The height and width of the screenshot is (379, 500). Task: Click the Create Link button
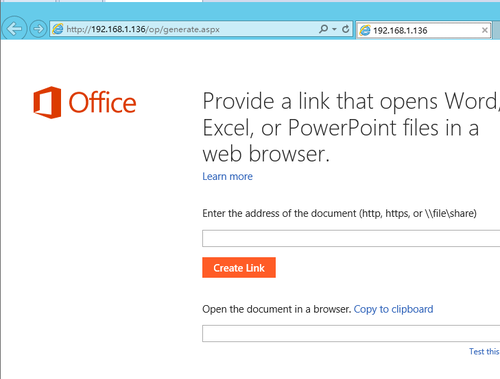click(x=239, y=267)
